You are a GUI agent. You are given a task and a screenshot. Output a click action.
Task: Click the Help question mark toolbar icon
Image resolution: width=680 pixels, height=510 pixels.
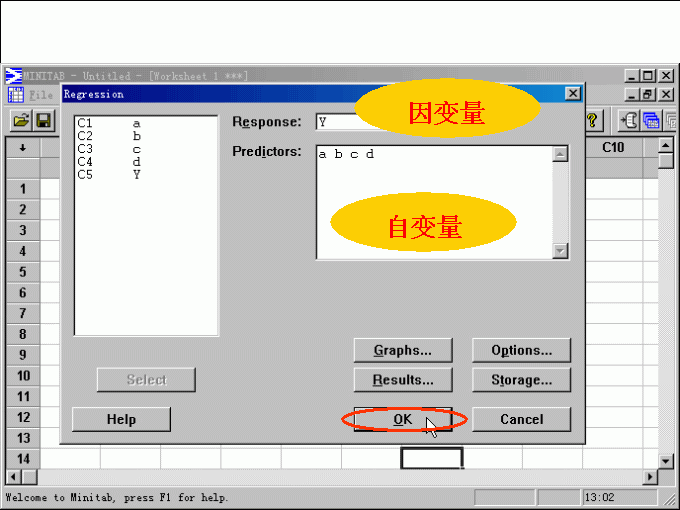point(593,121)
